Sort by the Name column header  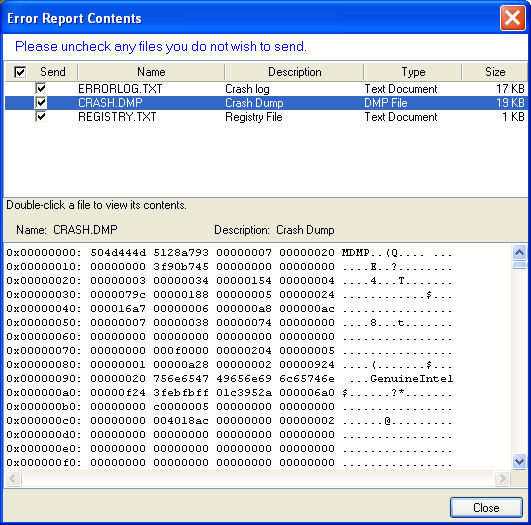pos(151,72)
